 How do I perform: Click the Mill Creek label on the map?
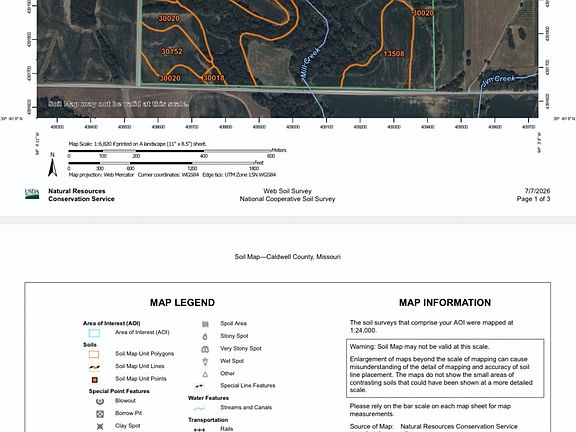[x=309, y=62]
